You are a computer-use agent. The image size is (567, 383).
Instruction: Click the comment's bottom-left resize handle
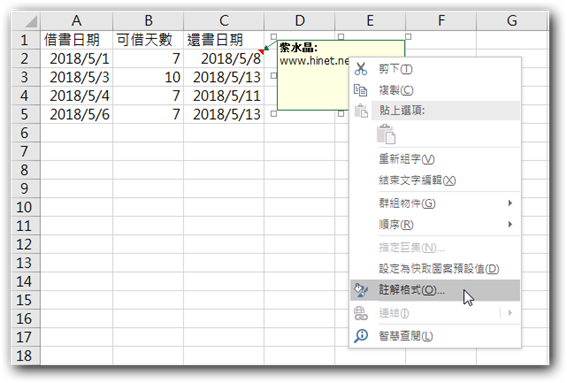(x=274, y=114)
